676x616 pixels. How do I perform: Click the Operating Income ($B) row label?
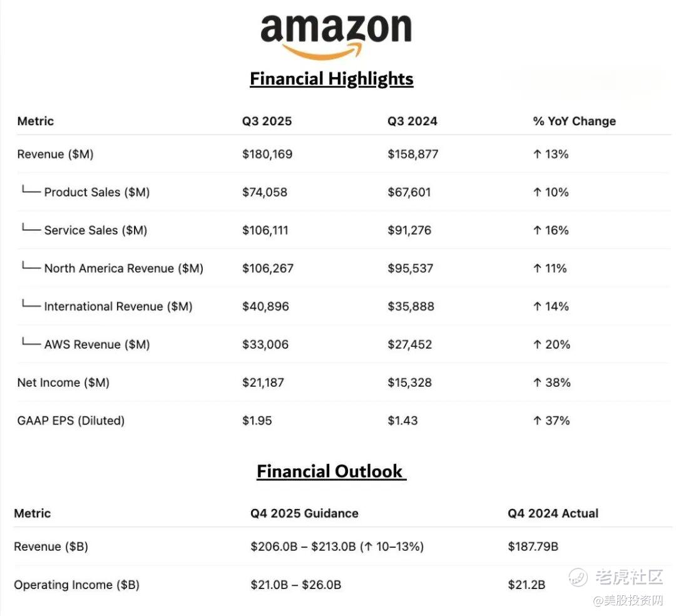pos(76,585)
